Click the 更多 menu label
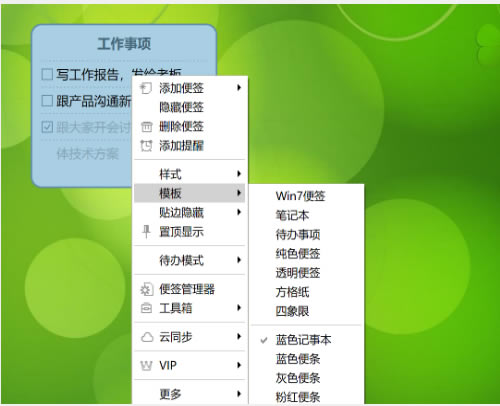500x406 pixels. pyautogui.click(x=170, y=394)
